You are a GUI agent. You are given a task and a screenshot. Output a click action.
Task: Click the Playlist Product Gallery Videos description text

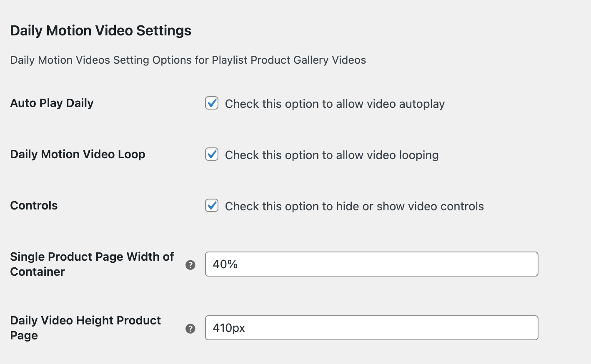188,60
